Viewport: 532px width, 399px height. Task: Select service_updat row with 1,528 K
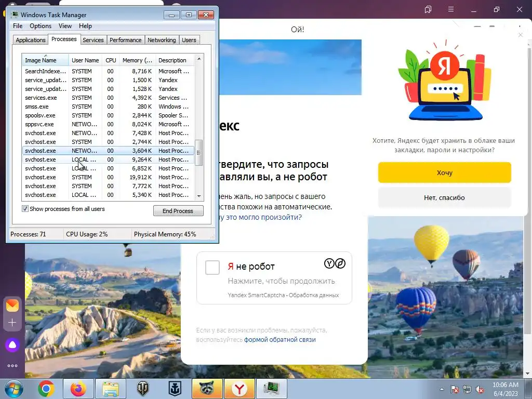[x=108, y=89]
